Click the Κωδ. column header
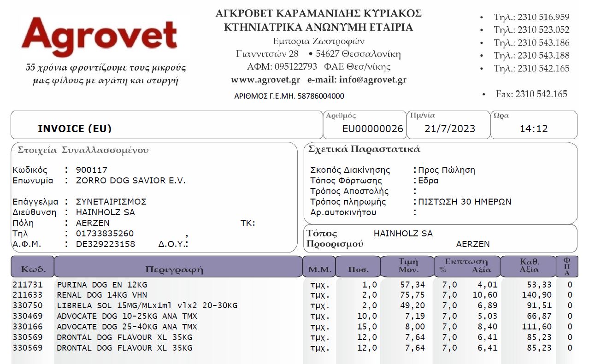The image size is (589, 364). point(32,266)
